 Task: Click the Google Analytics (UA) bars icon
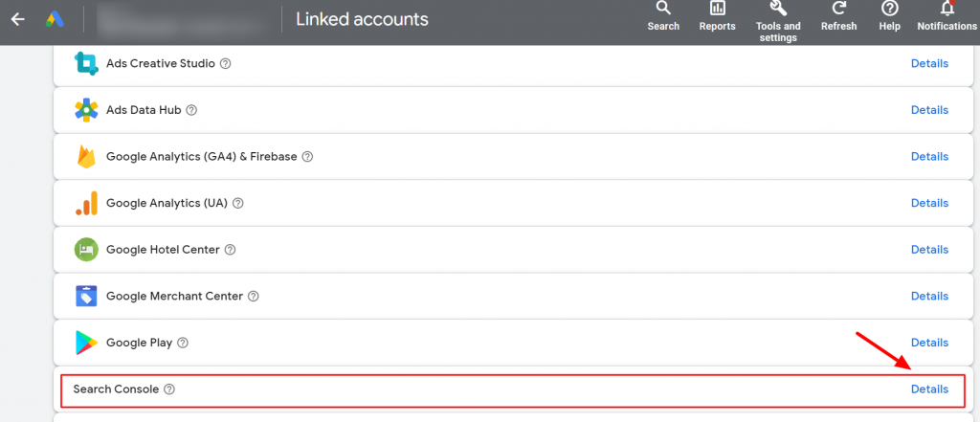coord(86,203)
